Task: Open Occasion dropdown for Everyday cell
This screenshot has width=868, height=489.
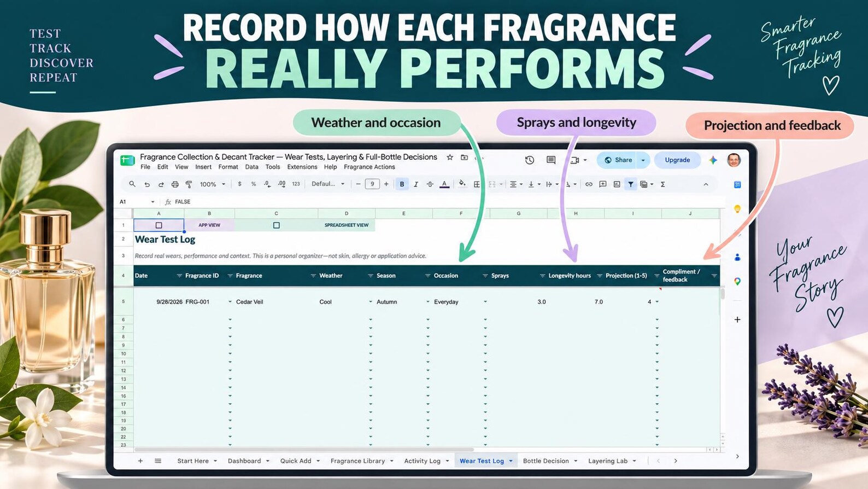Action: click(485, 302)
